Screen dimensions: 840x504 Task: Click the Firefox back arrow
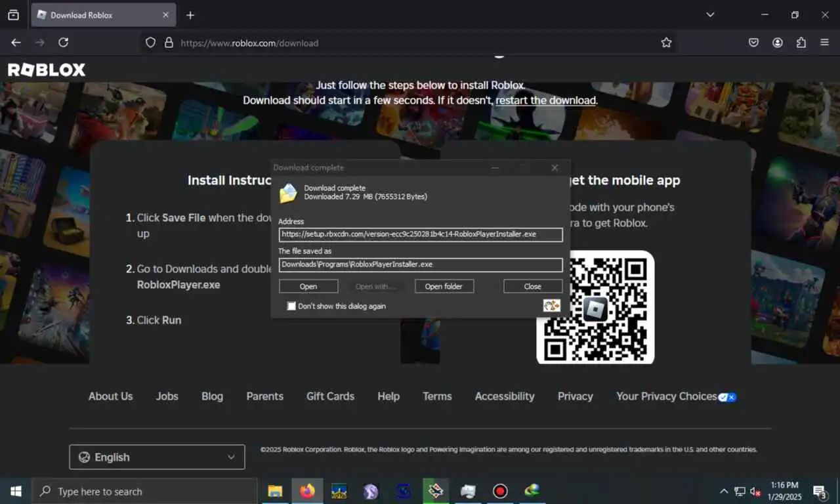(16, 43)
